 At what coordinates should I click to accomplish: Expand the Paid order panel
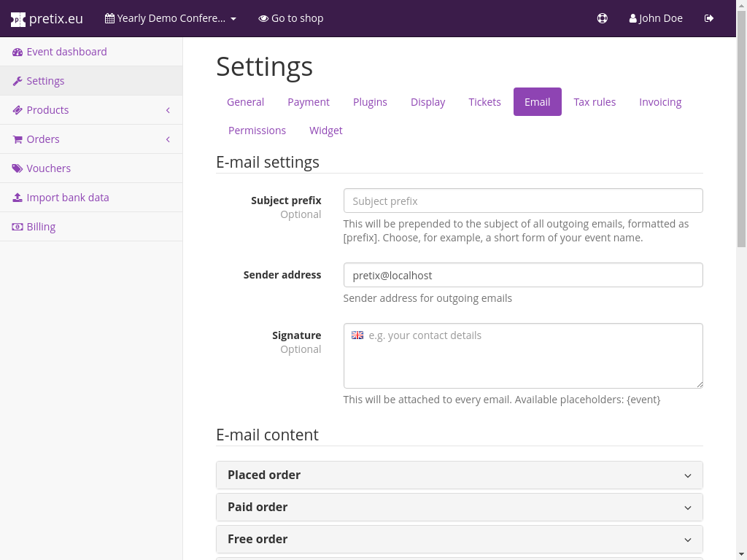tap(460, 507)
